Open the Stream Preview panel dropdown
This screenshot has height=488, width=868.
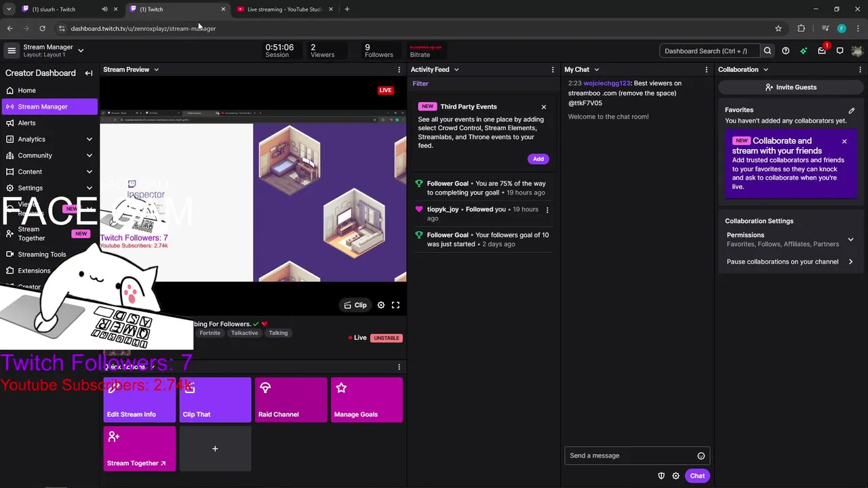pyautogui.click(x=156, y=70)
